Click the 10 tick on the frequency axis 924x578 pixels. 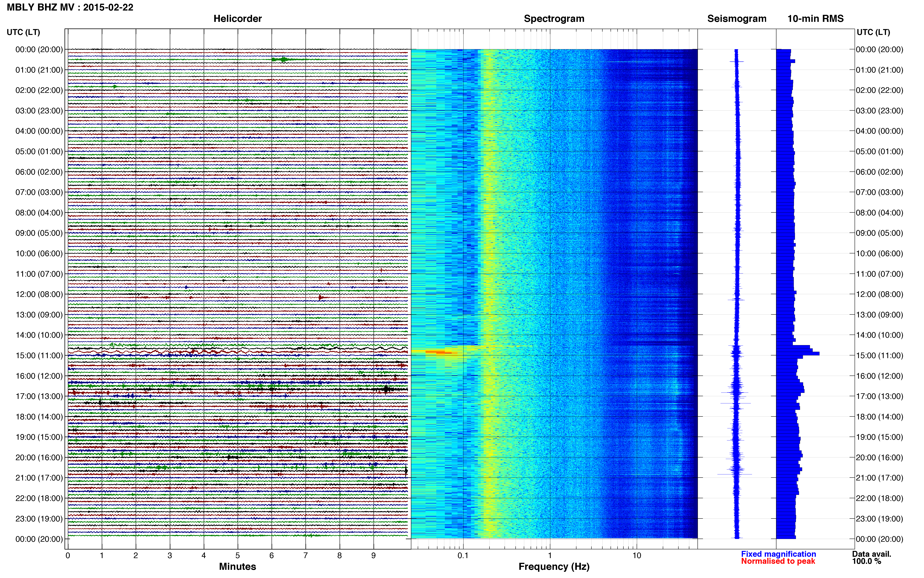[x=636, y=555]
